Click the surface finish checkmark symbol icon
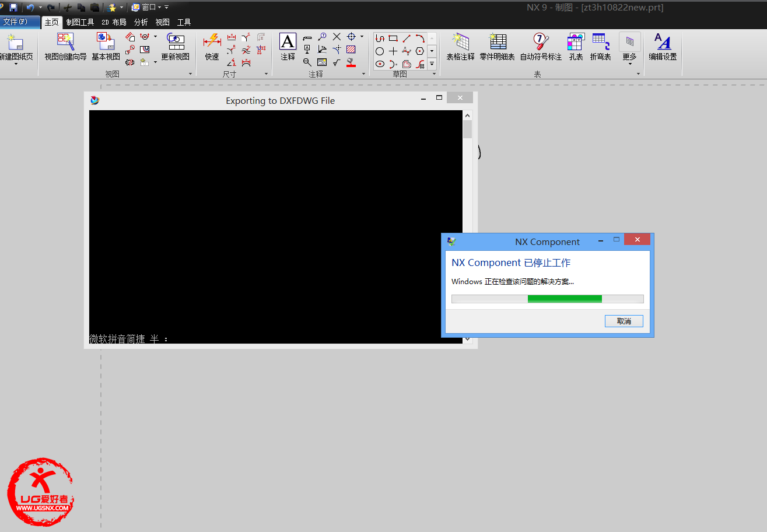This screenshot has width=767, height=532. pyautogui.click(x=337, y=62)
